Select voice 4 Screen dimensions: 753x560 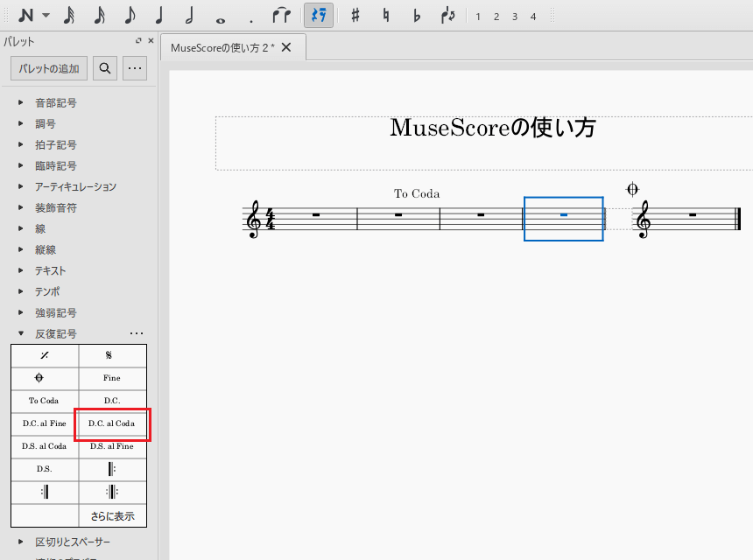click(533, 17)
